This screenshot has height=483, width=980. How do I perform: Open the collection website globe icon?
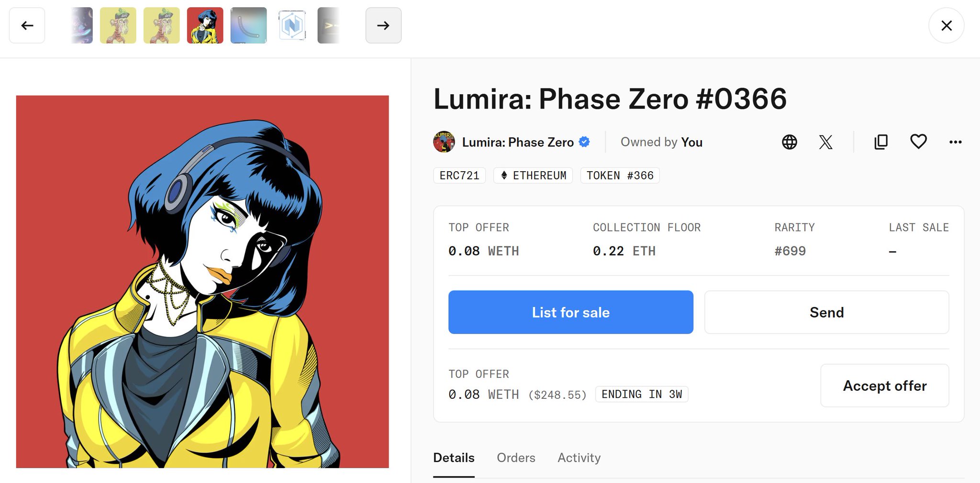point(790,142)
